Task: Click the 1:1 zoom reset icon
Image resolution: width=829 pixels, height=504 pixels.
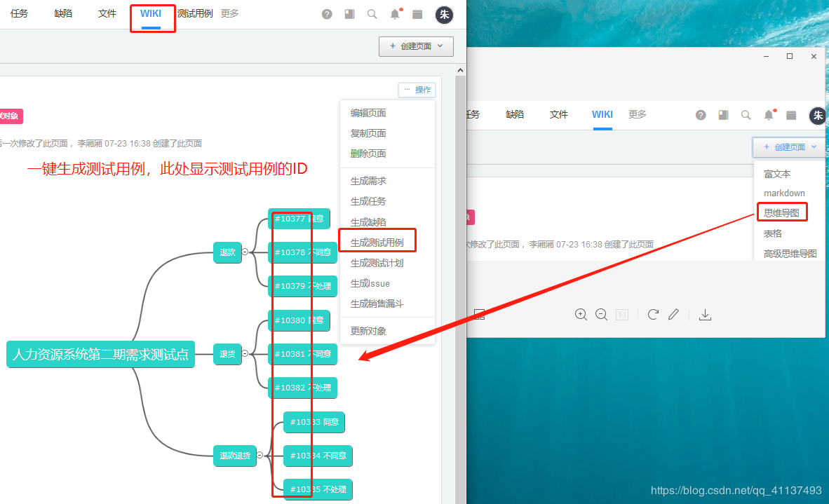Action: tap(621, 314)
